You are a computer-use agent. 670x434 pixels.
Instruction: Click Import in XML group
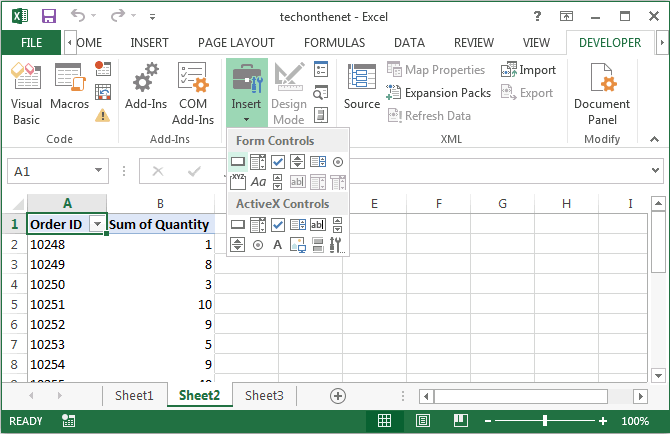click(x=529, y=70)
